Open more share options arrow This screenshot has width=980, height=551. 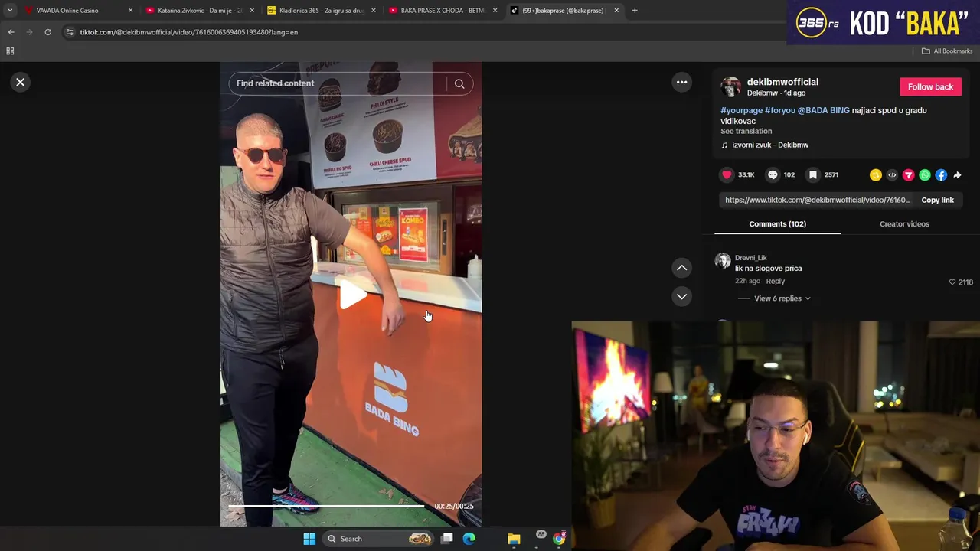[x=957, y=175]
